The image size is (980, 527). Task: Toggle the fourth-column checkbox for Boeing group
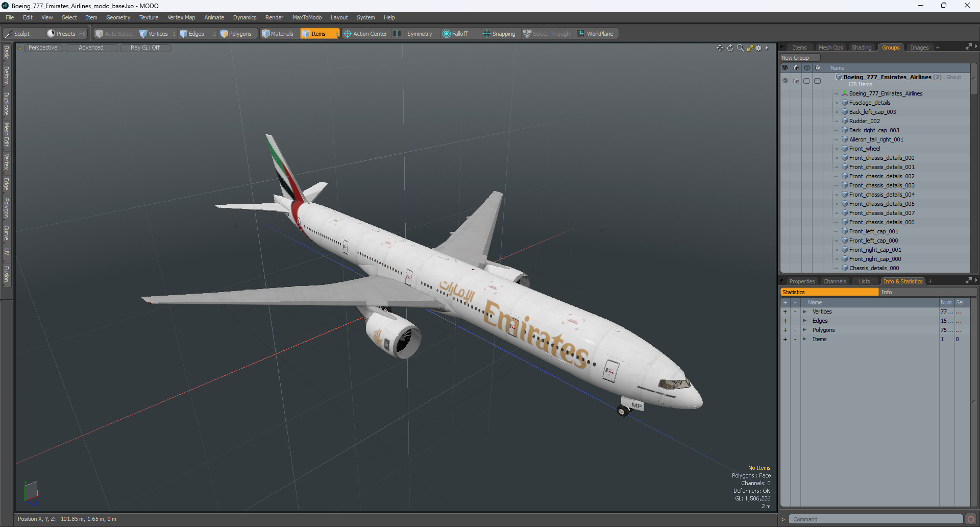[x=817, y=81]
